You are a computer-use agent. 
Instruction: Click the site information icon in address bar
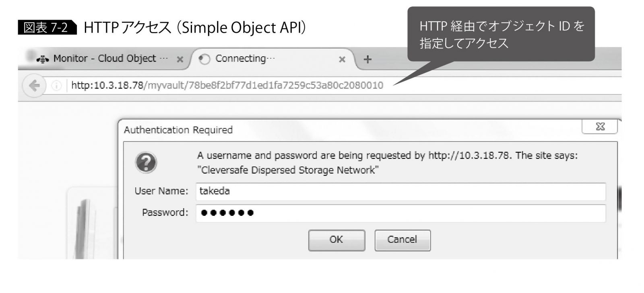click(57, 86)
